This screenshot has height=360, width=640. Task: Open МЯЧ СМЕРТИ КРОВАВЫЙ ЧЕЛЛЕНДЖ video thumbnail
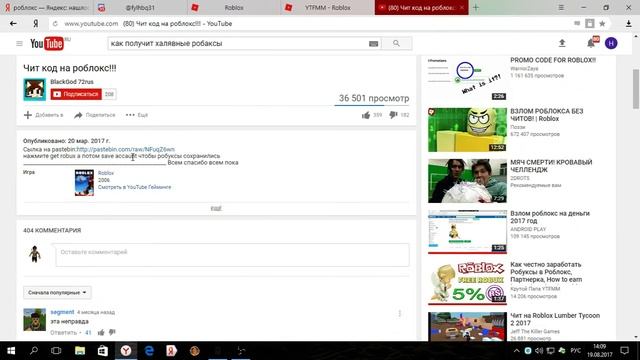tap(467, 181)
